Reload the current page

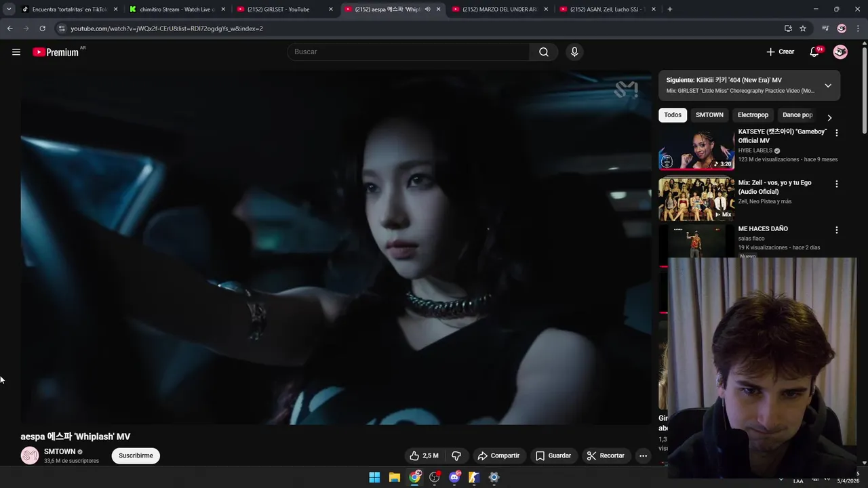coord(42,28)
